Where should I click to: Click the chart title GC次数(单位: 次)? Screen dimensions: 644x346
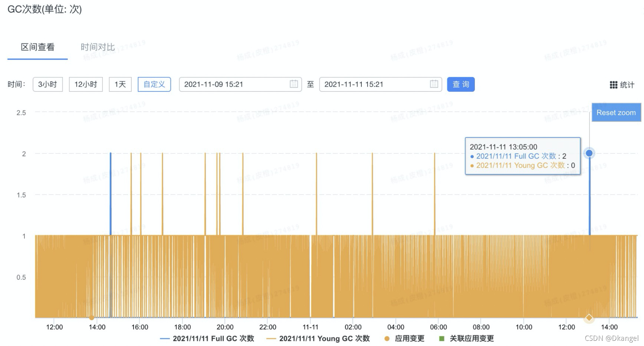click(x=45, y=9)
